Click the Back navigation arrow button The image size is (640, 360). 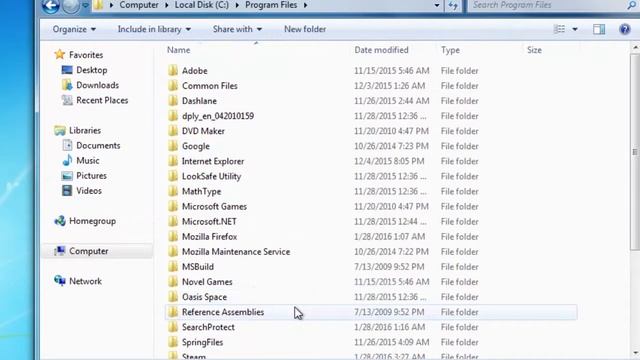tap(51, 5)
